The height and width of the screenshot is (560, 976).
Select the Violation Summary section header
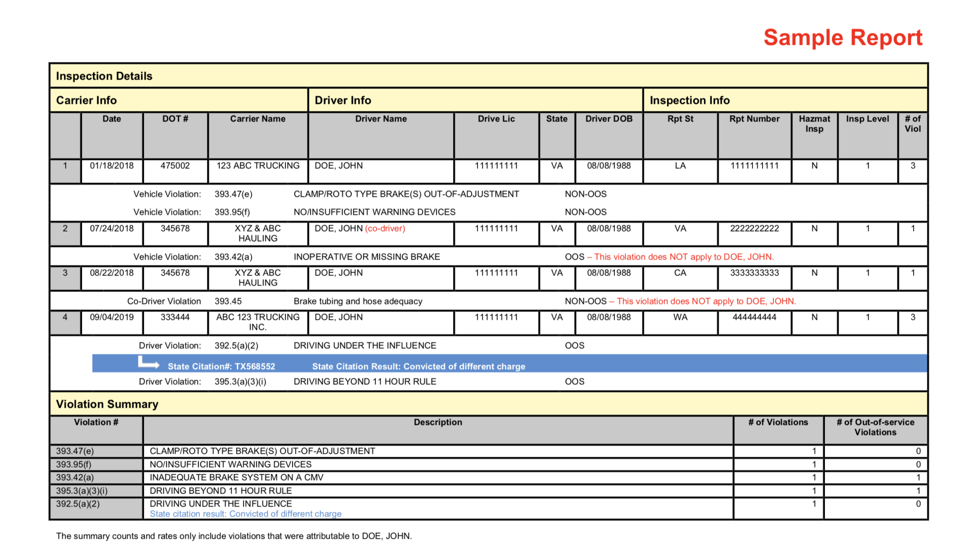(107, 404)
